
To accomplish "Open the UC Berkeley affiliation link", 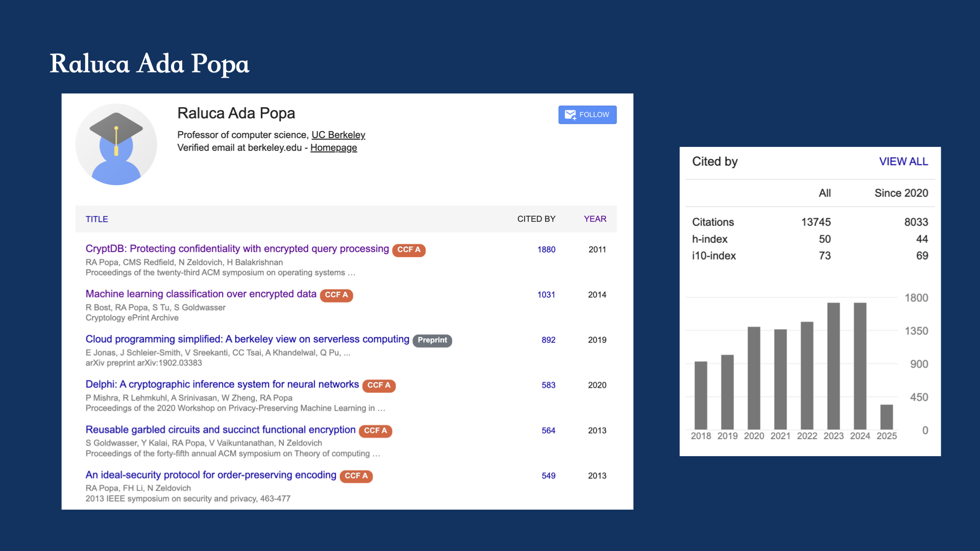I will tap(338, 135).
